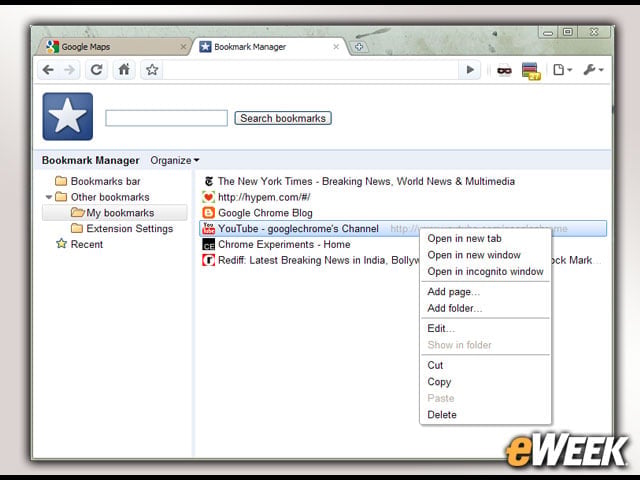Viewport: 640px width, 480px height.
Task: Click the YouTube favicon
Action: (x=209, y=229)
